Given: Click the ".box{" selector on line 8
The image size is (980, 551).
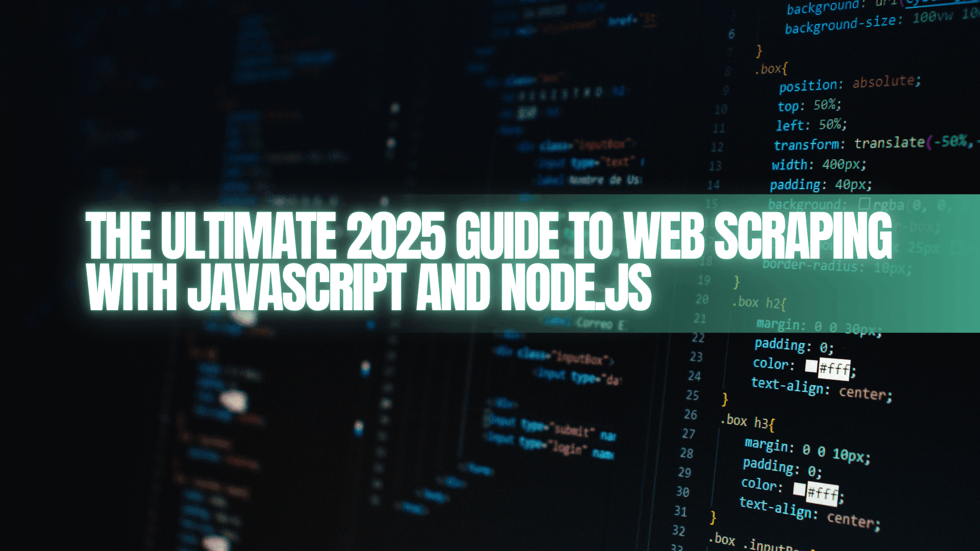Looking at the screenshot, I should coord(771,68).
